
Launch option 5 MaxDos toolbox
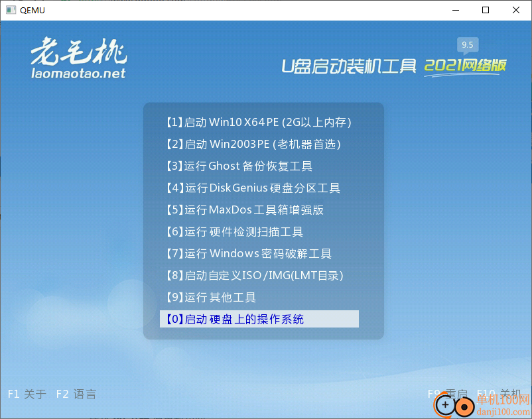pos(245,210)
